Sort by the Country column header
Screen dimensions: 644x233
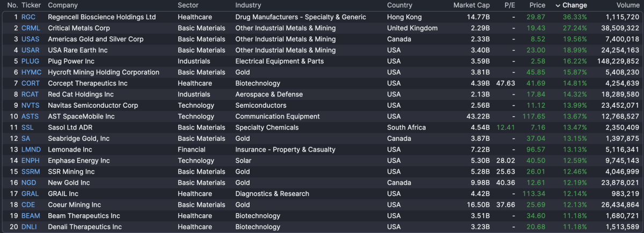click(399, 5)
